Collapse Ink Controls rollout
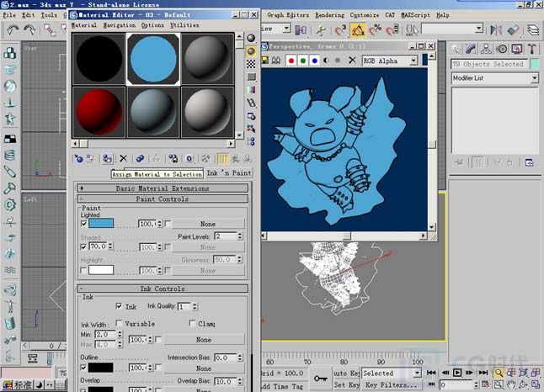Image resolution: width=544 pixels, height=392 pixels. (x=163, y=289)
